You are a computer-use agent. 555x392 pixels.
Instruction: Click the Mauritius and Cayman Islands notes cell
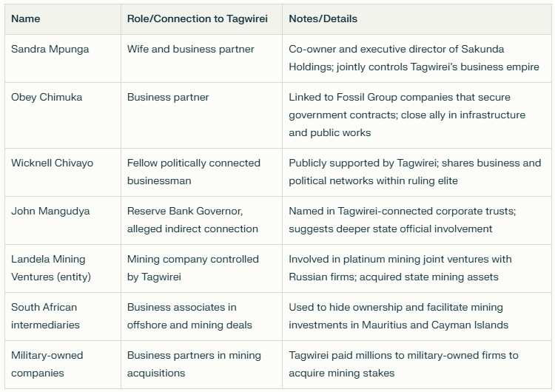pyautogui.click(x=396, y=316)
